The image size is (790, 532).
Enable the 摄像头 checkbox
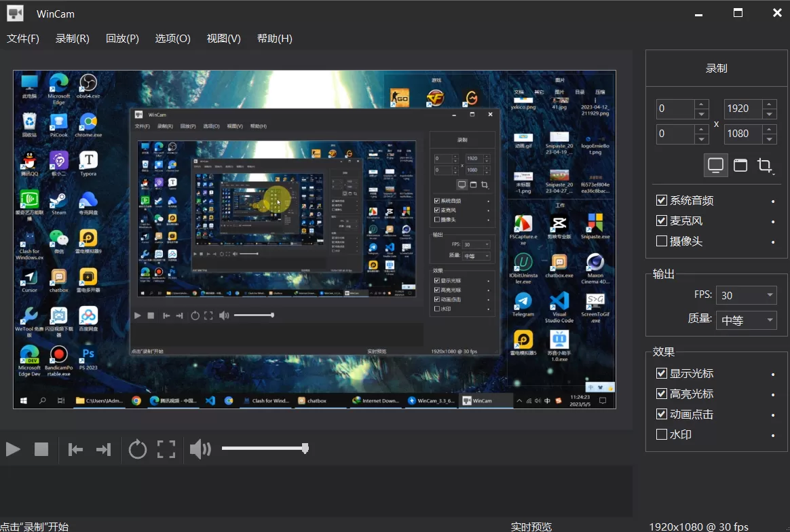(661, 240)
